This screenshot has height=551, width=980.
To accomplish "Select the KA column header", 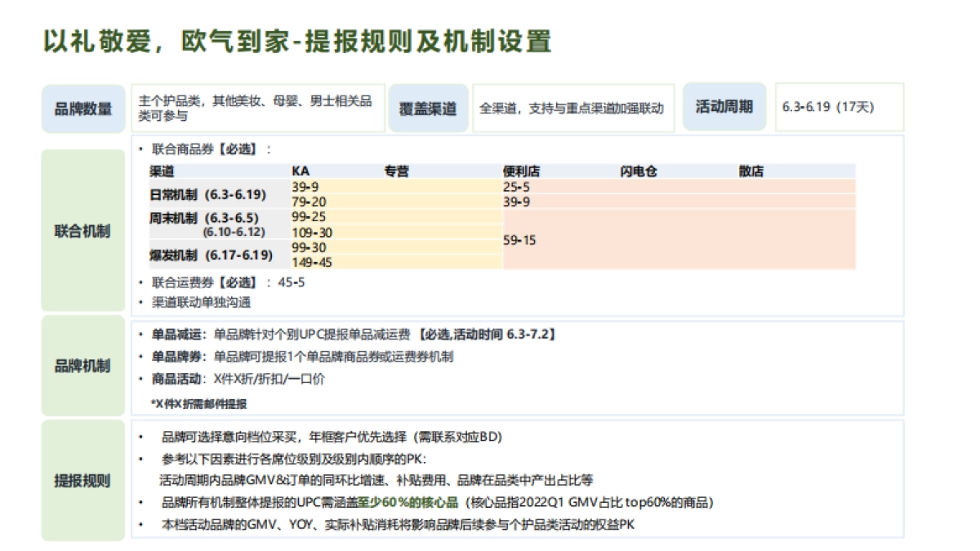I will click(x=300, y=171).
